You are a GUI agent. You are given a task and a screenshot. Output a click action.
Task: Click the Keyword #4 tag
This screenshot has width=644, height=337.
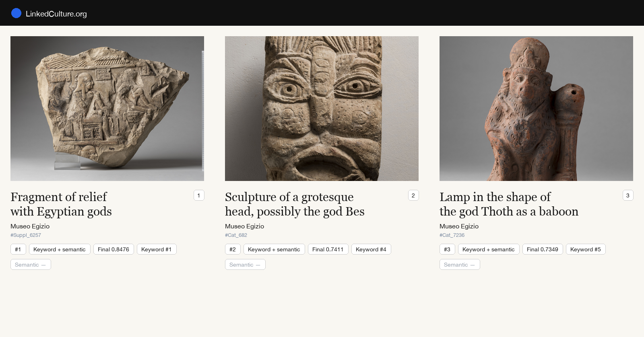pos(371,249)
